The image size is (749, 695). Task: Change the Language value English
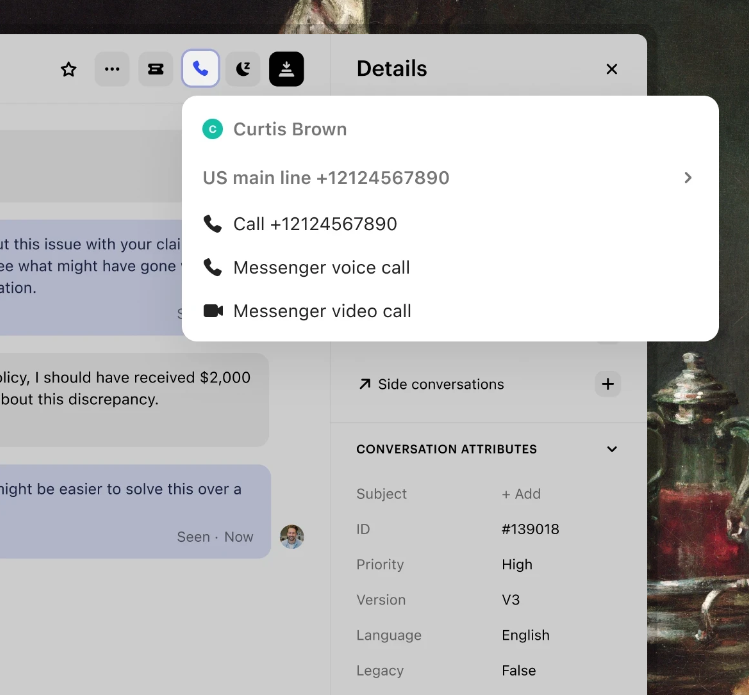pos(525,635)
